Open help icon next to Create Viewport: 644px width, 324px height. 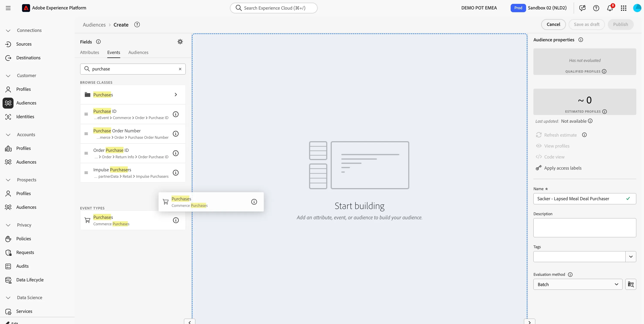[x=137, y=24]
